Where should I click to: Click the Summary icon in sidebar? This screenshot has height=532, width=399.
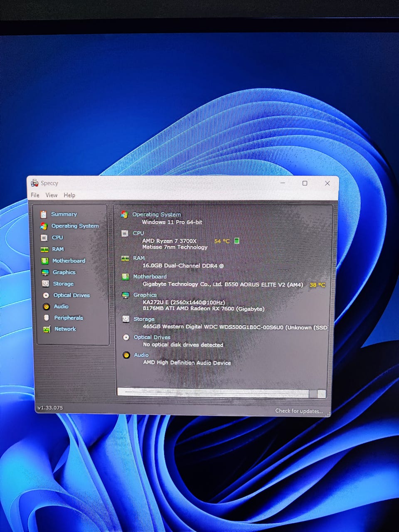pos(43,214)
